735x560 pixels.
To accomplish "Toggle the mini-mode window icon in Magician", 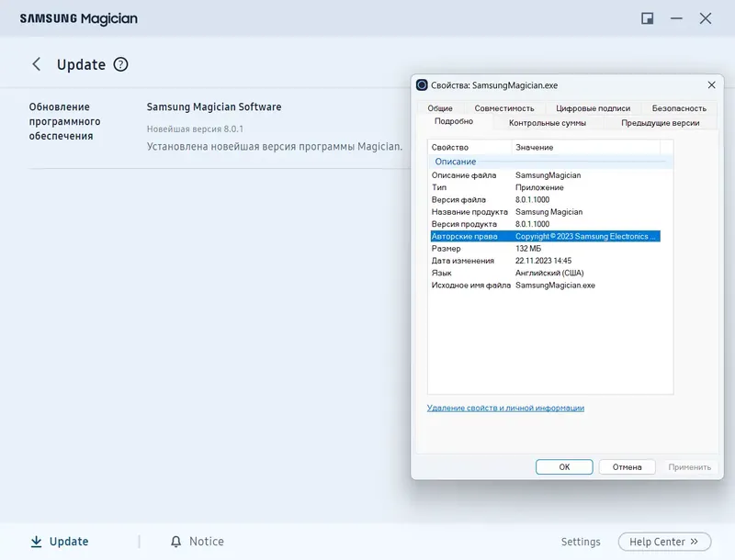I will click(648, 18).
